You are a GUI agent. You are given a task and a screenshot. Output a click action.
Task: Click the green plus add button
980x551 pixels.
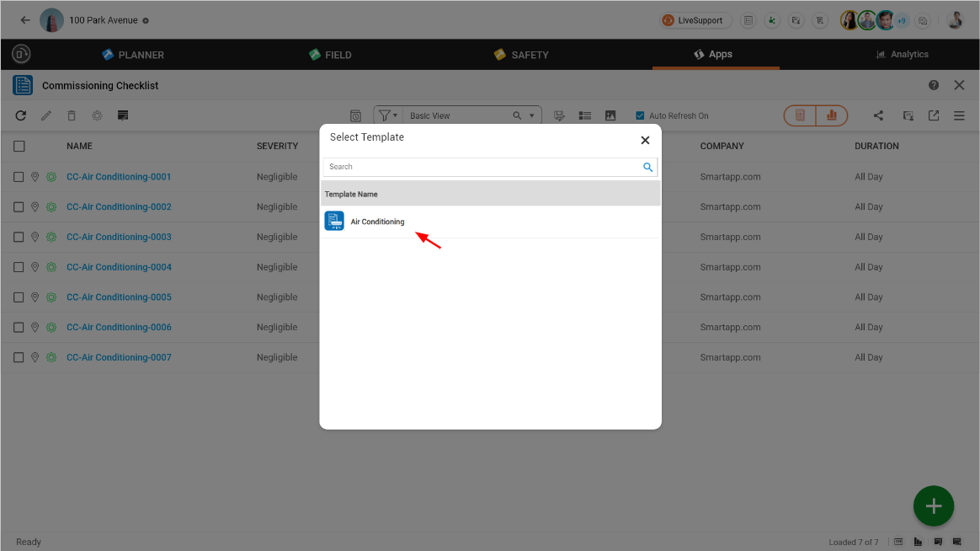pos(934,506)
